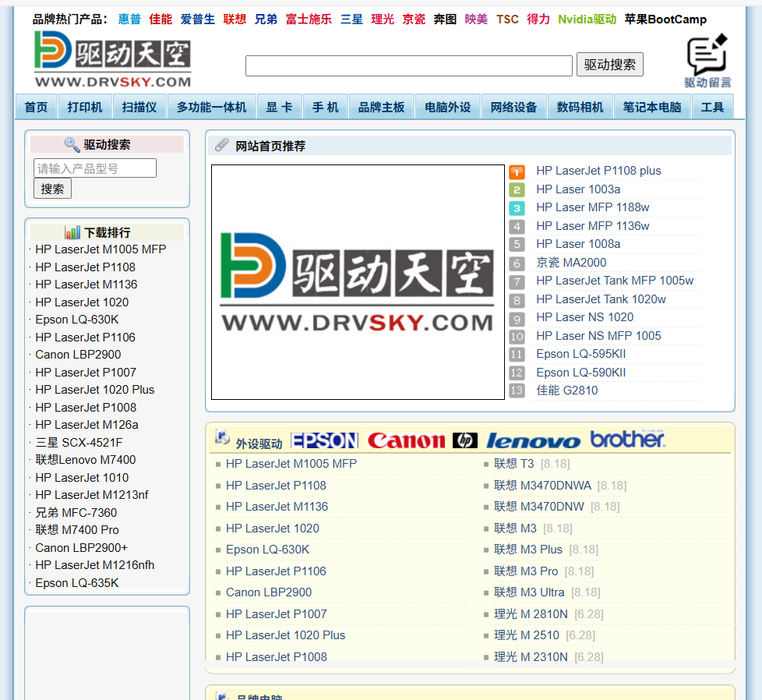Open the 打印机 navigation tab

[x=85, y=107]
